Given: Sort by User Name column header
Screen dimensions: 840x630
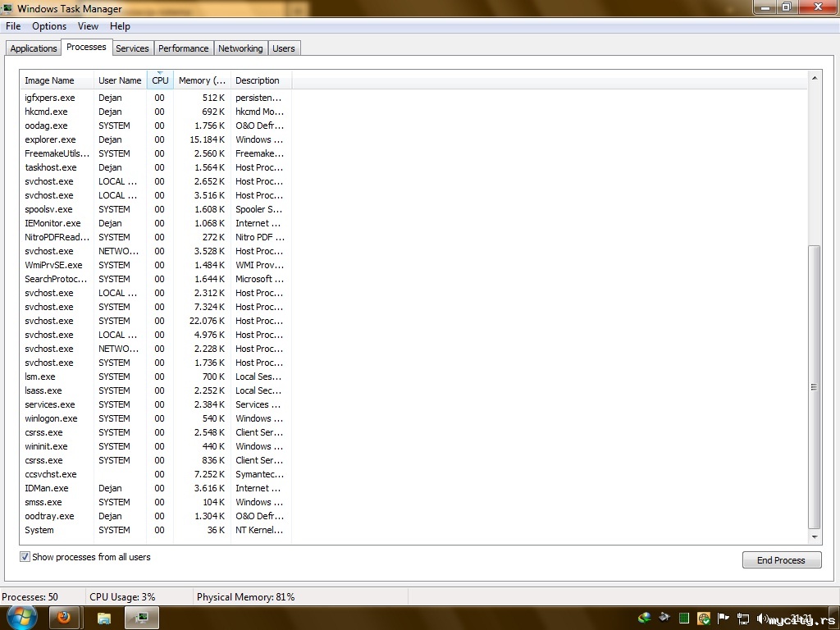Looking at the screenshot, I should click(120, 80).
